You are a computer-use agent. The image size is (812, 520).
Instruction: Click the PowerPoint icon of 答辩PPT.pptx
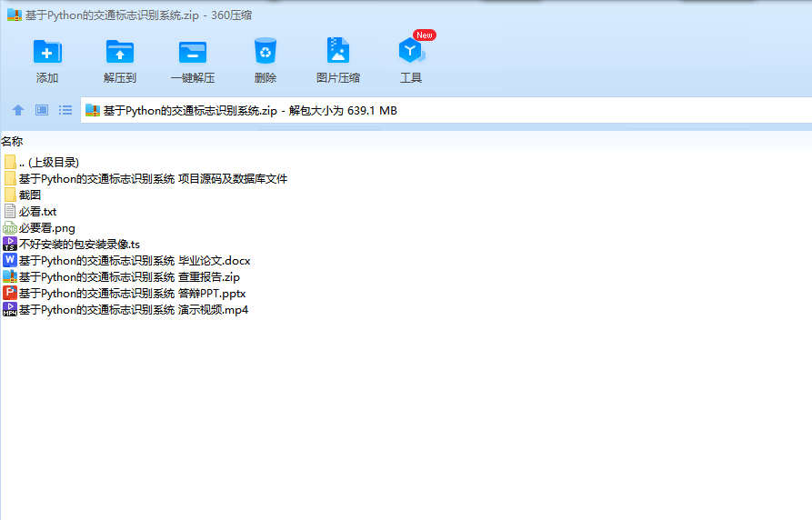(10, 293)
